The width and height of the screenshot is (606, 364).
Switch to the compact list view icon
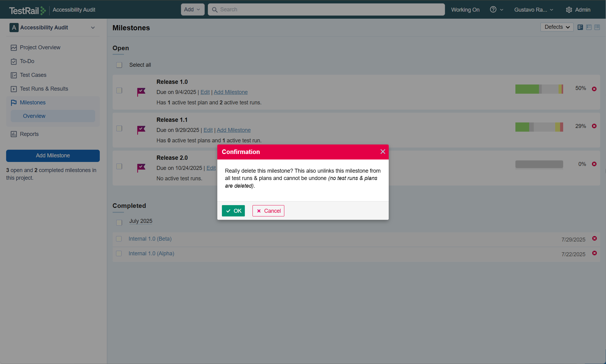(x=597, y=27)
